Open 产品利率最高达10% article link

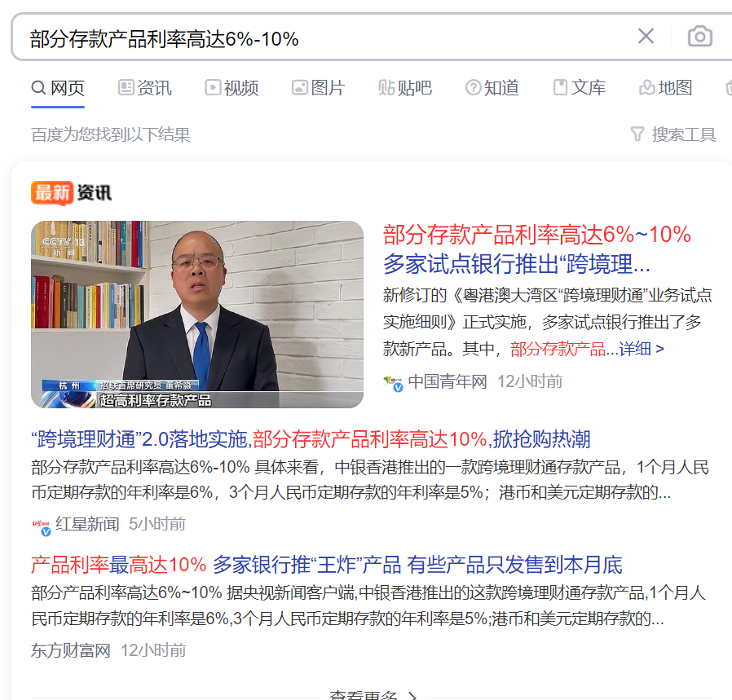tap(327, 565)
